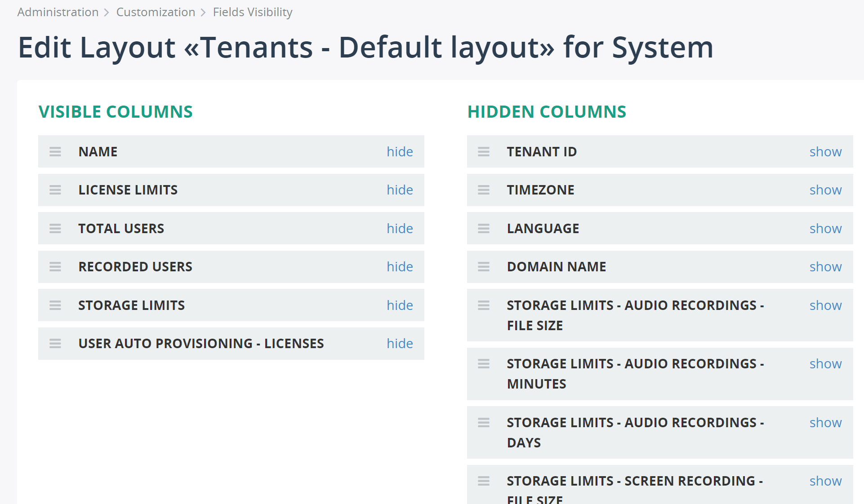Select Storage Limits Audio Recordings Days label
864x504 pixels.
(x=636, y=433)
